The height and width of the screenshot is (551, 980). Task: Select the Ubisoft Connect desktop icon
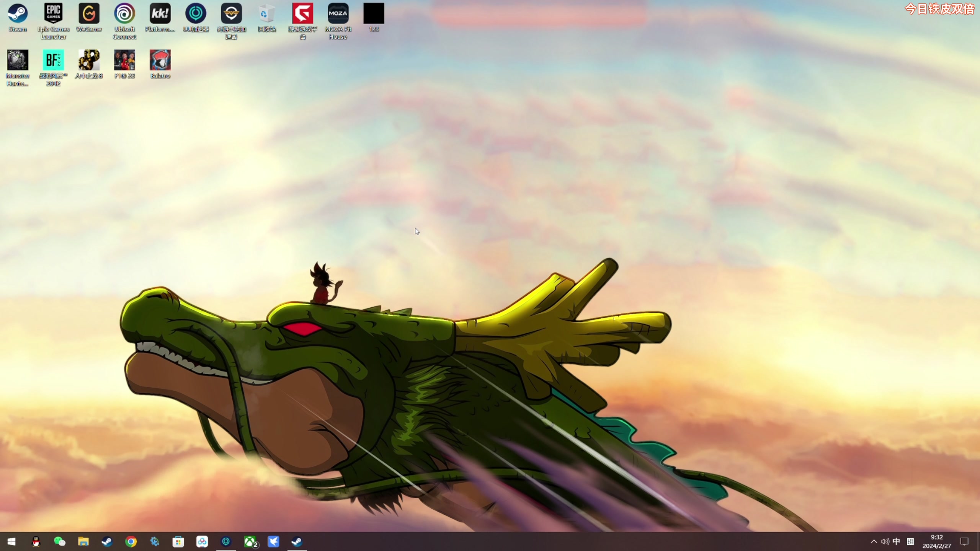(x=124, y=14)
